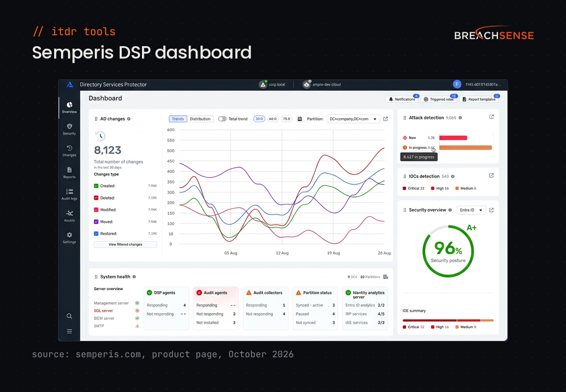This screenshot has height=392, width=566.
Task: Open the Report templates button
Action: 479,99
